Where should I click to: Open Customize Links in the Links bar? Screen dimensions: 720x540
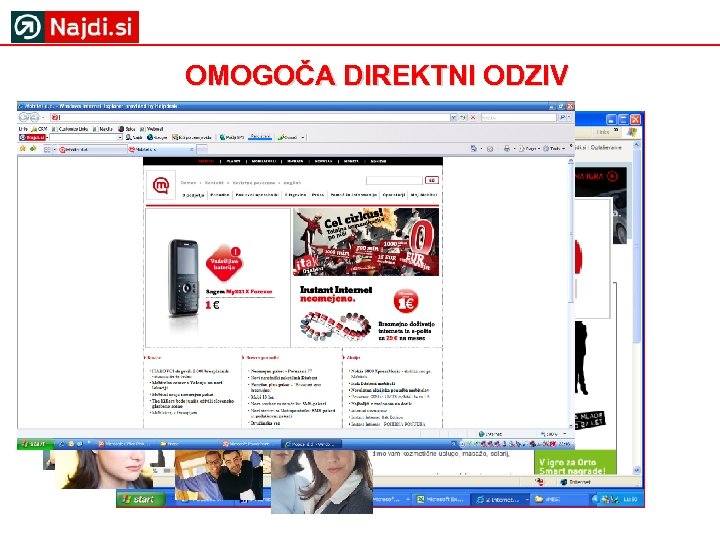70,129
